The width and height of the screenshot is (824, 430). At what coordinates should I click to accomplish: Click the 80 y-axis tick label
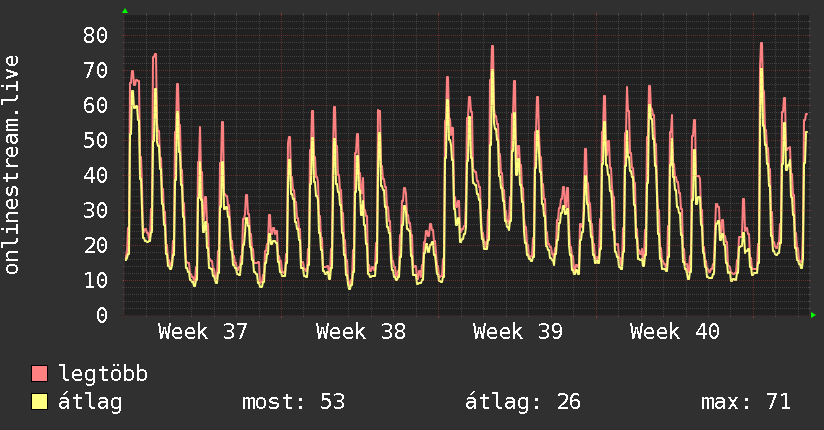coord(95,36)
